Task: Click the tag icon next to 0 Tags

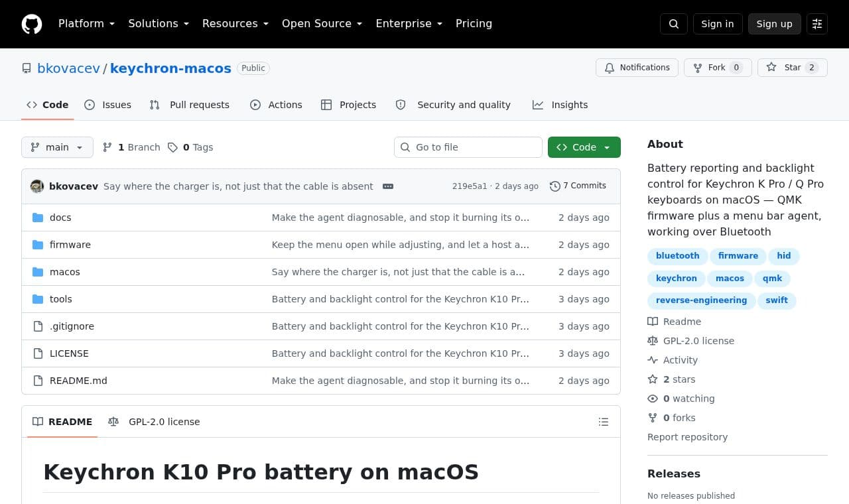Action: point(172,147)
